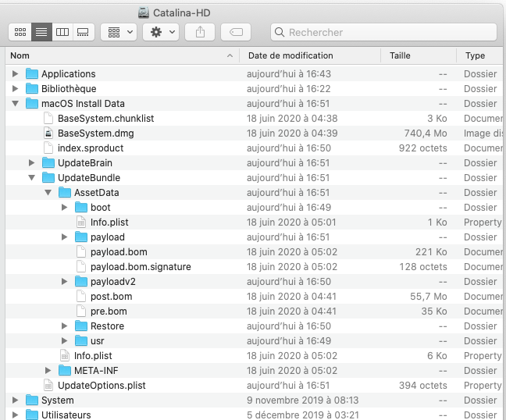This screenshot has width=506, height=420.
Task: Select the Applications folder icon
Action: (x=31, y=74)
